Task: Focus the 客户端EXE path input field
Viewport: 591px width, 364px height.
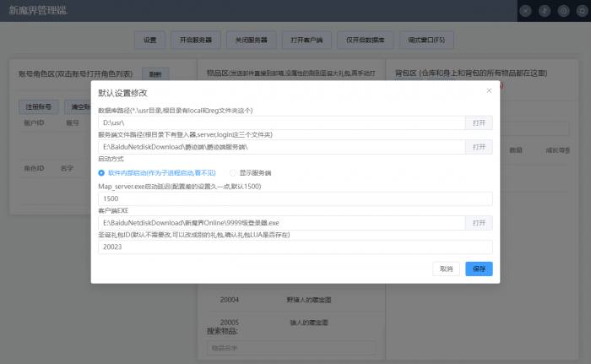Action: [x=281, y=223]
